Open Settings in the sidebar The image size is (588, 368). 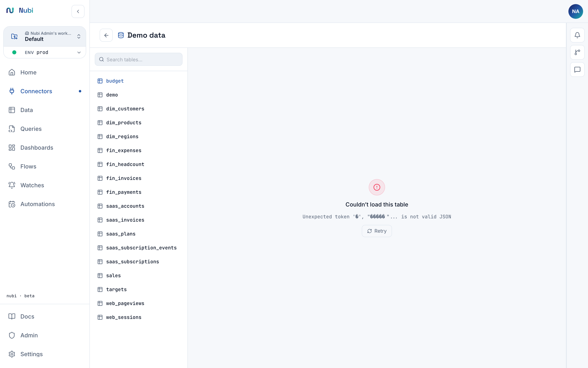click(45, 354)
